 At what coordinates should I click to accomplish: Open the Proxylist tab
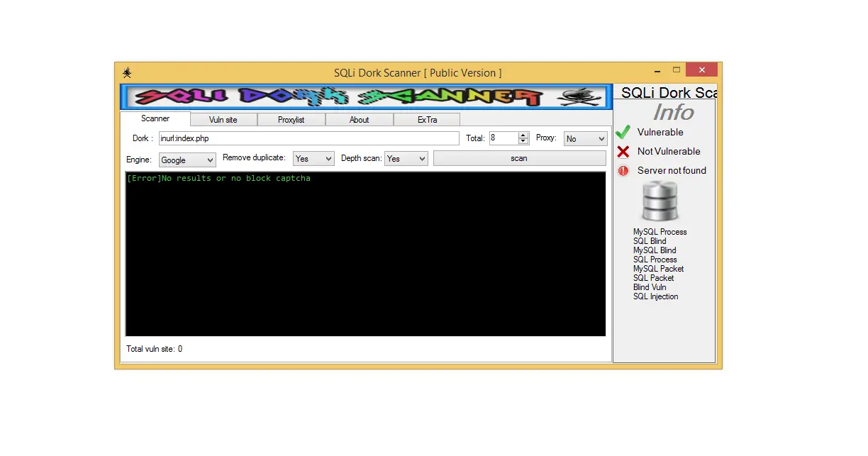(291, 119)
